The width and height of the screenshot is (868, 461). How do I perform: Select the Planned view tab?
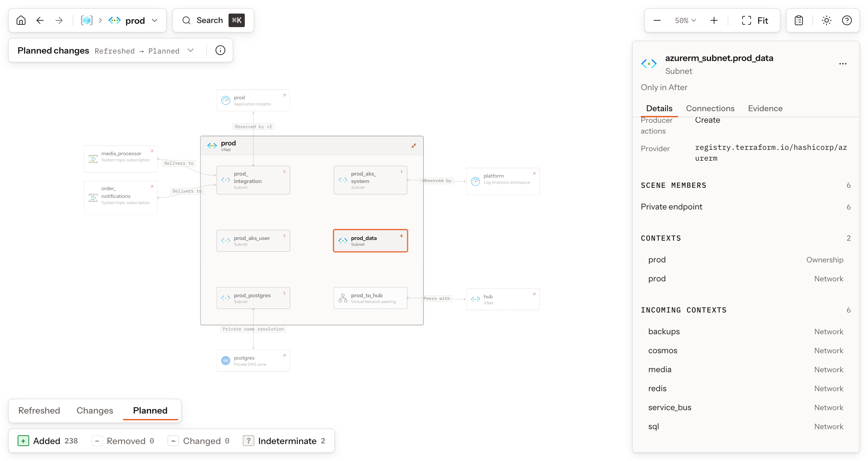(x=150, y=410)
